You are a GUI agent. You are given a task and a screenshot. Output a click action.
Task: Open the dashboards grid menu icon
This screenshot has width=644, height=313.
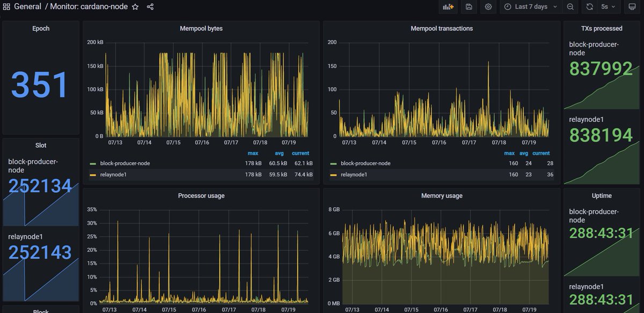[6, 7]
